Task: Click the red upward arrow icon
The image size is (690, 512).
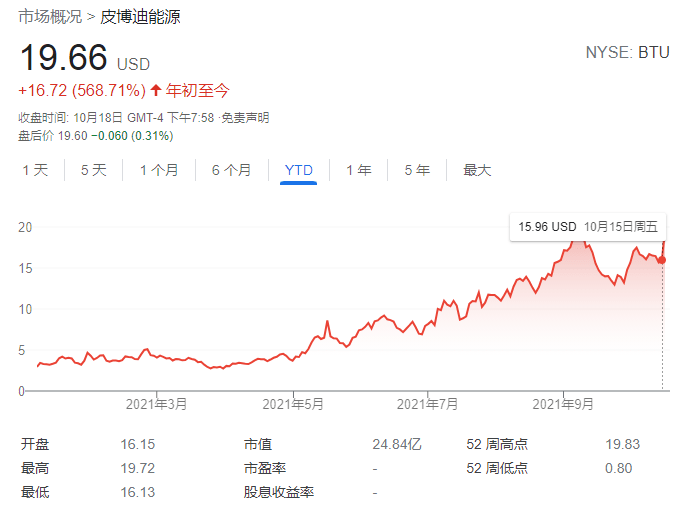Action: pos(155,91)
